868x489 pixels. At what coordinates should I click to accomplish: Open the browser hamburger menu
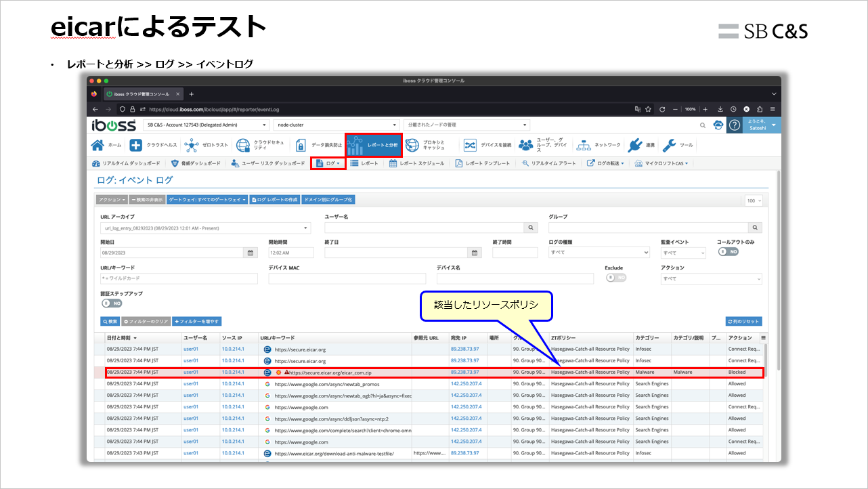(x=773, y=109)
